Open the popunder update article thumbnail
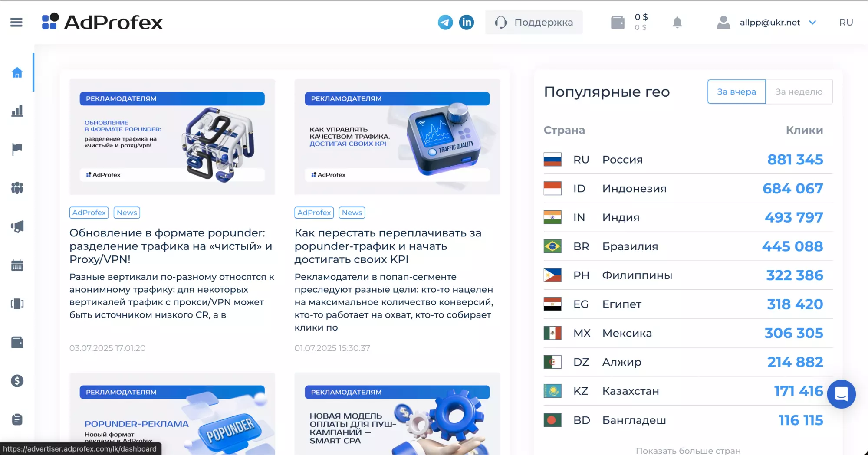Screen dimensions: 868x455 172,137
